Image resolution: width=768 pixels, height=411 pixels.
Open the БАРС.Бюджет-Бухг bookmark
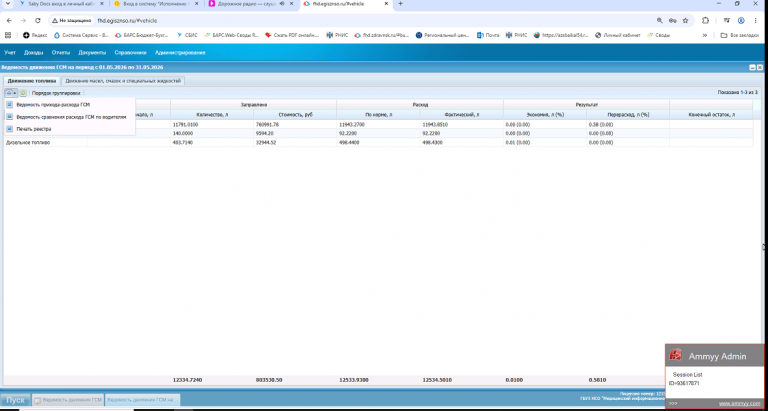click(x=143, y=35)
